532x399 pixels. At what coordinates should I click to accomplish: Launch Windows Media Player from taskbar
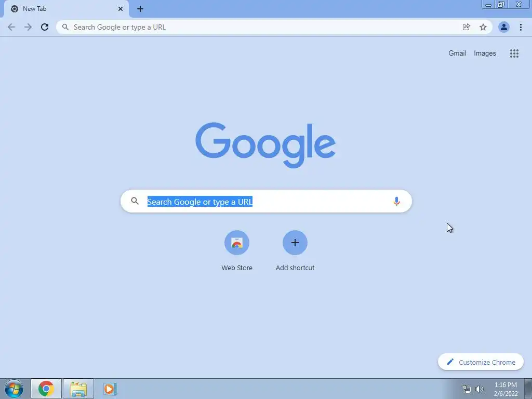110,389
